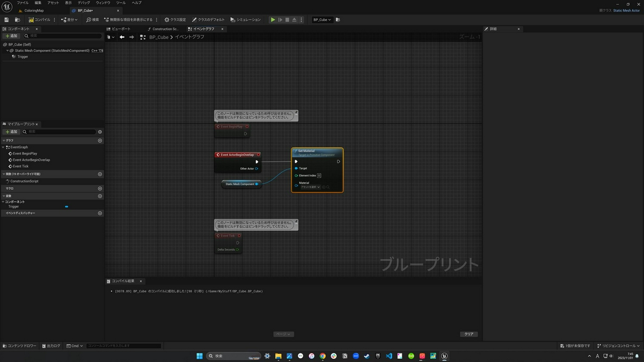Close the BP_Cube asset tab
Viewport: 644px width, 362px height.
(x=118, y=10)
